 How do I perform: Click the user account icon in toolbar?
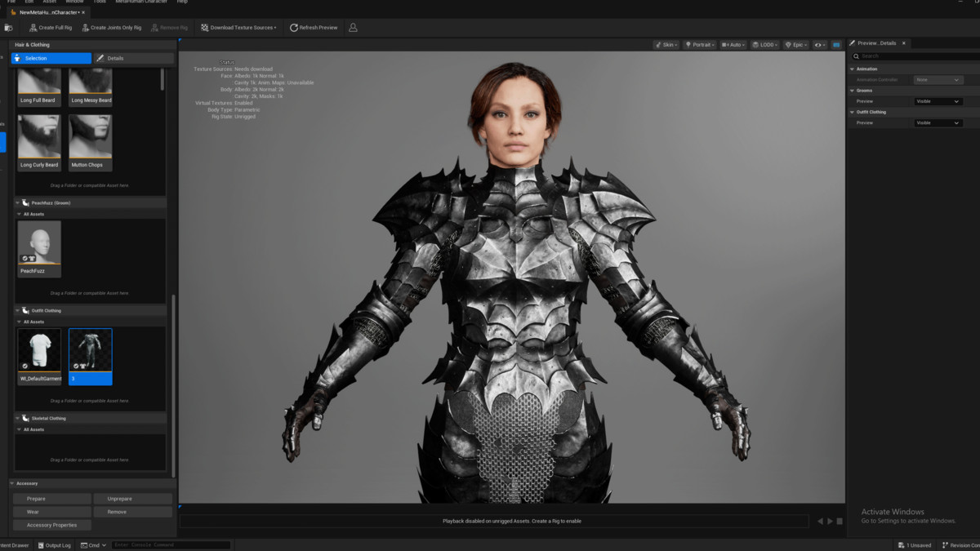click(353, 28)
